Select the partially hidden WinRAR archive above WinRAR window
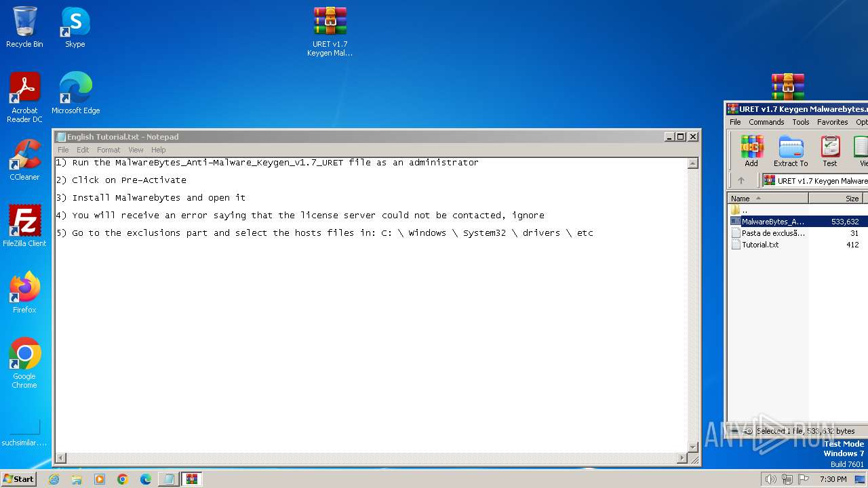Viewport: 868px width, 488px height. click(788, 87)
